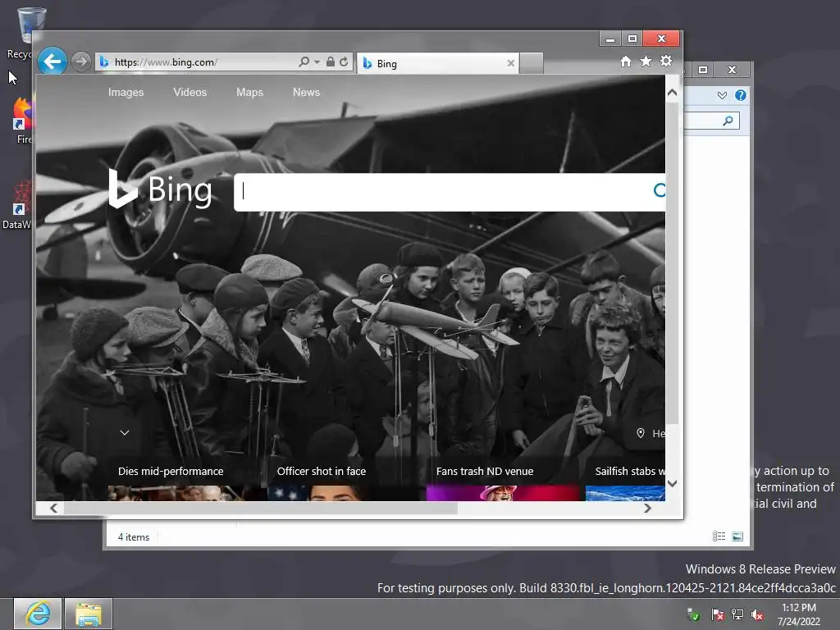
Task: Close the Bing tab
Action: [x=510, y=63]
